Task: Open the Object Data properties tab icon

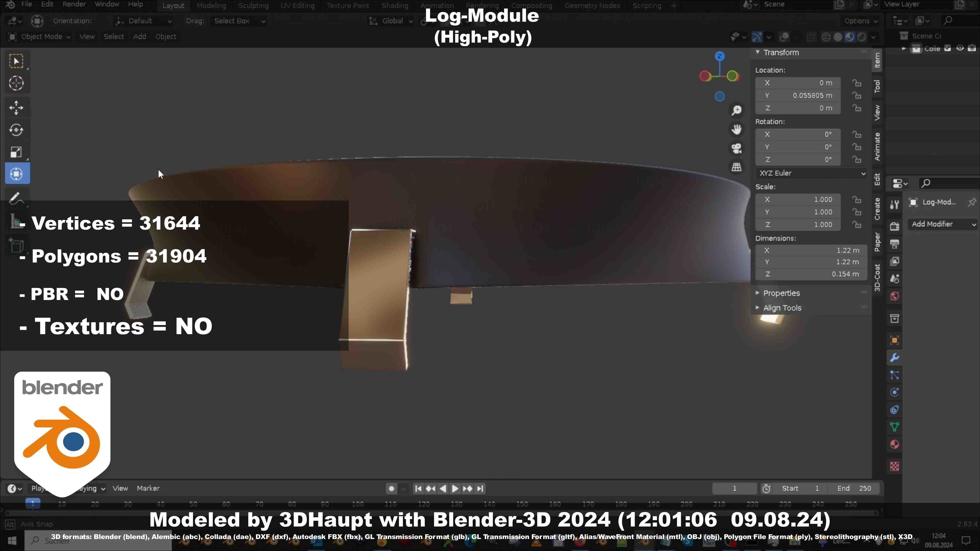Action: coord(895,427)
